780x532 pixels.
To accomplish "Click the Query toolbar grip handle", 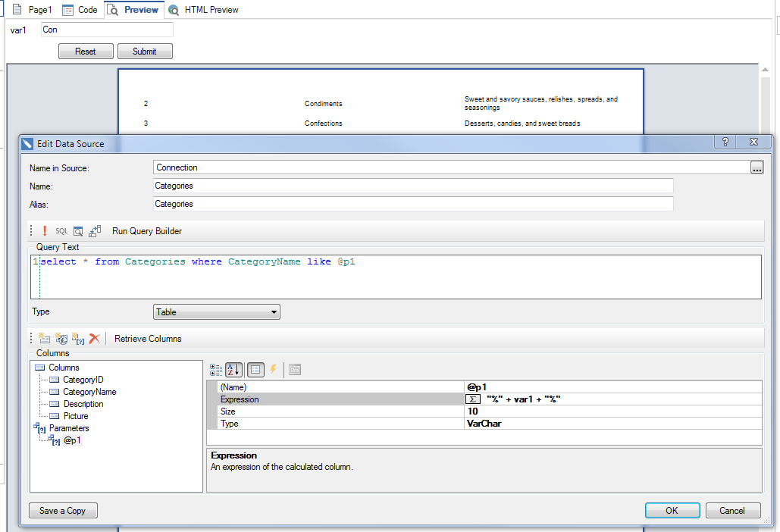I will (x=31, y=230).
